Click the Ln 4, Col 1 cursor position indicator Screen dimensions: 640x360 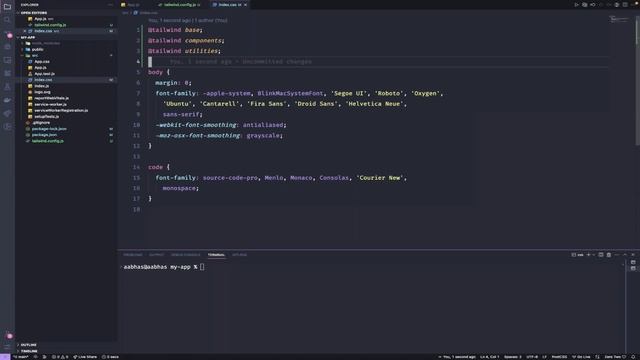pyautogui.click(x=489, y=357)
